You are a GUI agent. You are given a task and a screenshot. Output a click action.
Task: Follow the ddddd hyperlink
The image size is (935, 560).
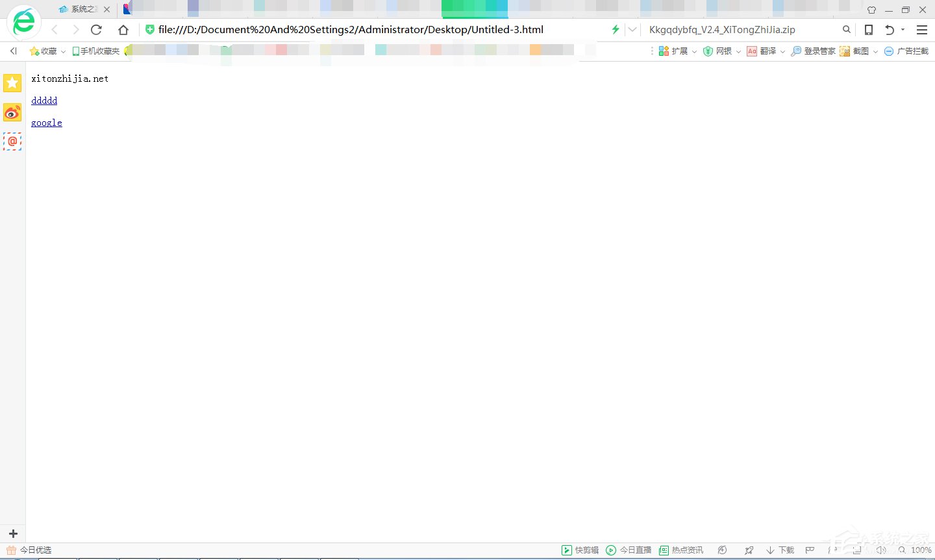(x=44, y=101)
